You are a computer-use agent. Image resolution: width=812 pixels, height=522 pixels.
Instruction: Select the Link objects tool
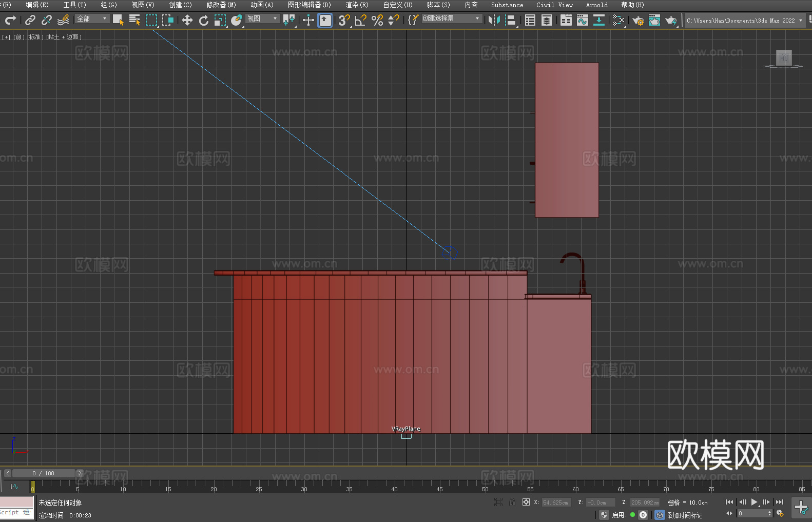(x=30, y=20)
